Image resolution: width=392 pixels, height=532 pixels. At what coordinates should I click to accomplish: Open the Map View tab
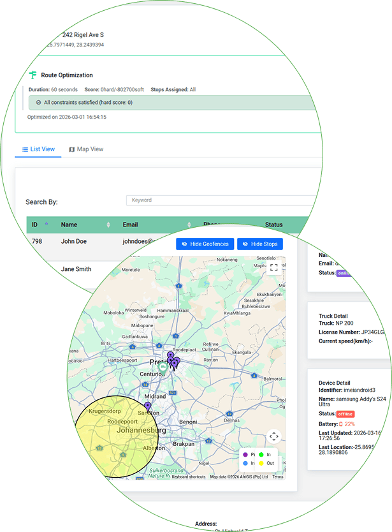[86, 149]
